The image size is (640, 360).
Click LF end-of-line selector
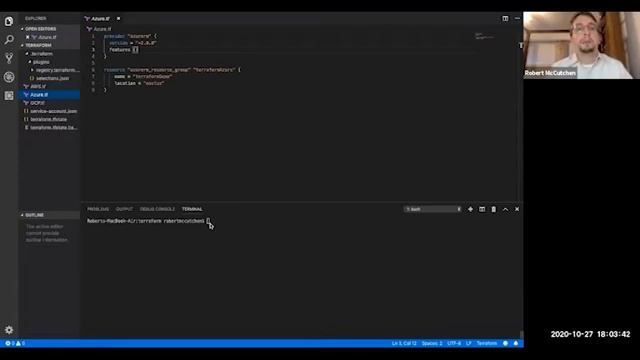[x=469, y=343]
